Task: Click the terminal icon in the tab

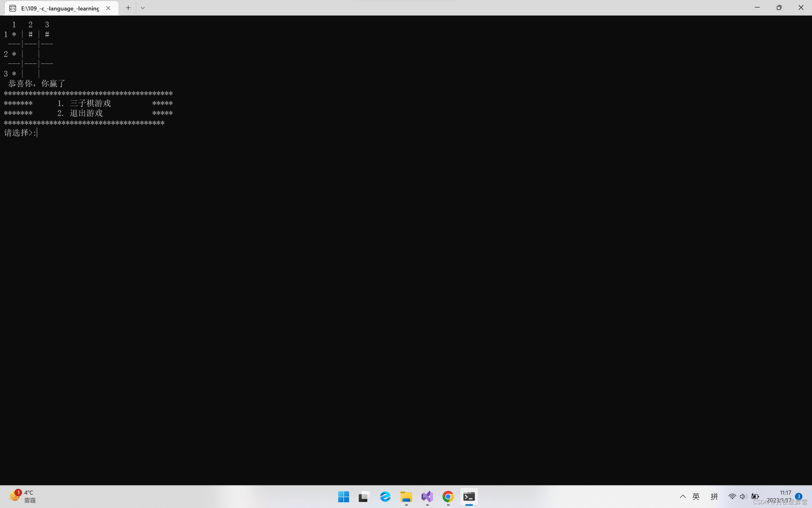Action: [13, 8]
